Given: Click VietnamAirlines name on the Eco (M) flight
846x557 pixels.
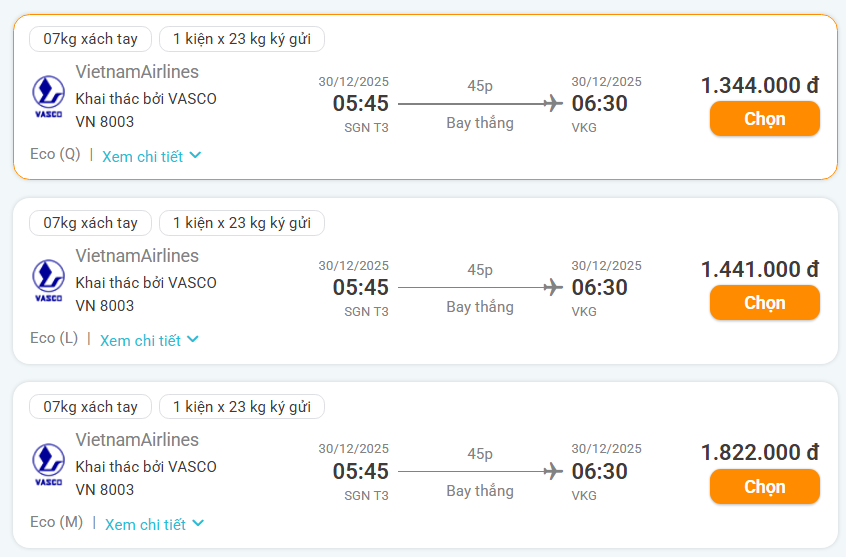Looking at the screenshot, I should click(x=137, y=440).
